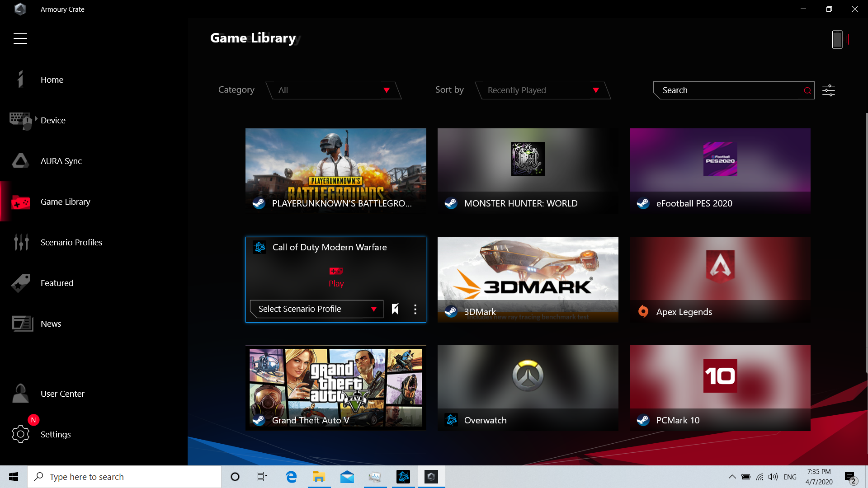Select PLAYERUNKNOWN'S BATTLEGROUNDS thumbnail

point(336,171)
